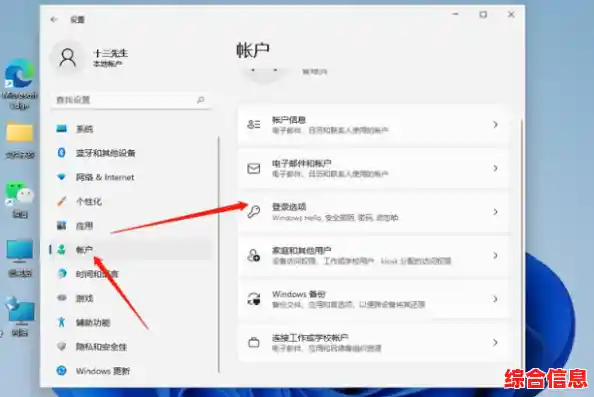
Task: Click the green Accounts person icon
Action: coord(61,250)
